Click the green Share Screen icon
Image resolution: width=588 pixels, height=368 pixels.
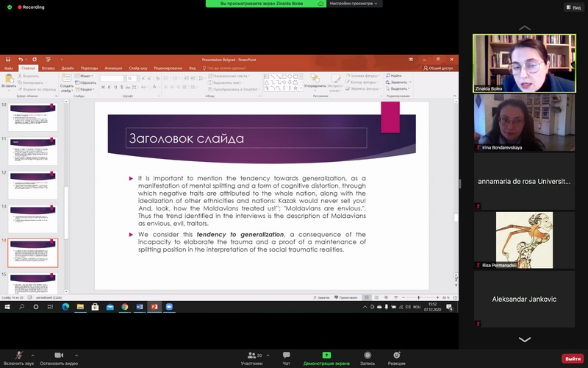pyautogui.click(x=326, y=355)
